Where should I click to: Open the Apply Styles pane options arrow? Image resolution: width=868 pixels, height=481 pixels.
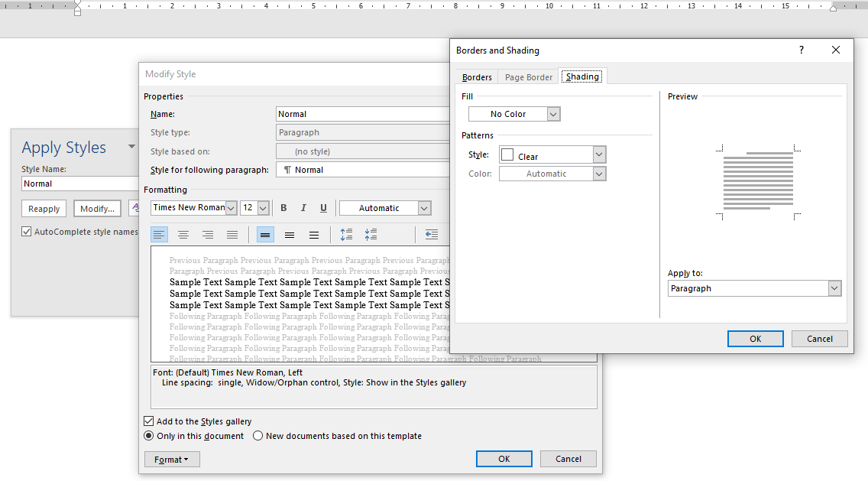click(x=131, y=147)
